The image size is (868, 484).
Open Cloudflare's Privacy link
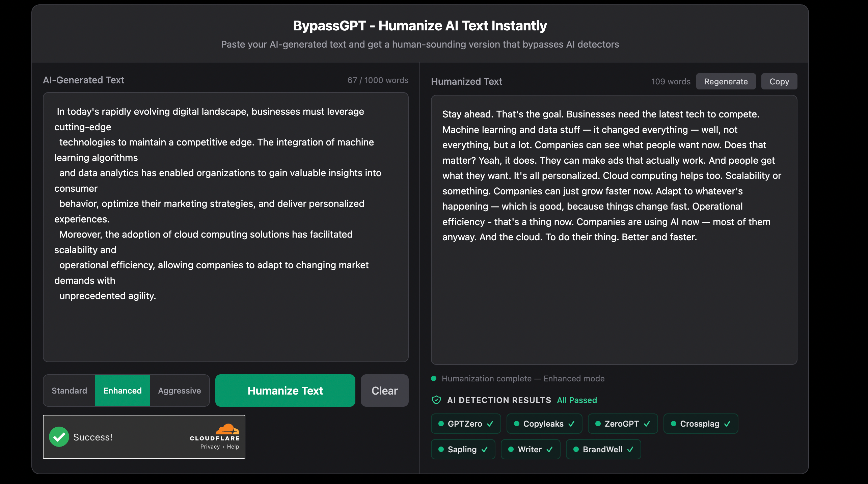pos(210,447)
